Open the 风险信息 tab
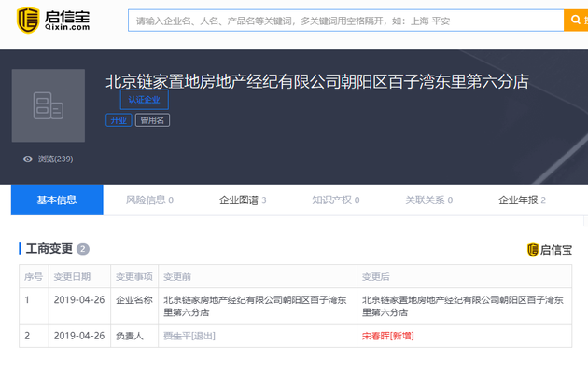The height and width of the screenshot is (373, 588). click(x=149, y=200)
